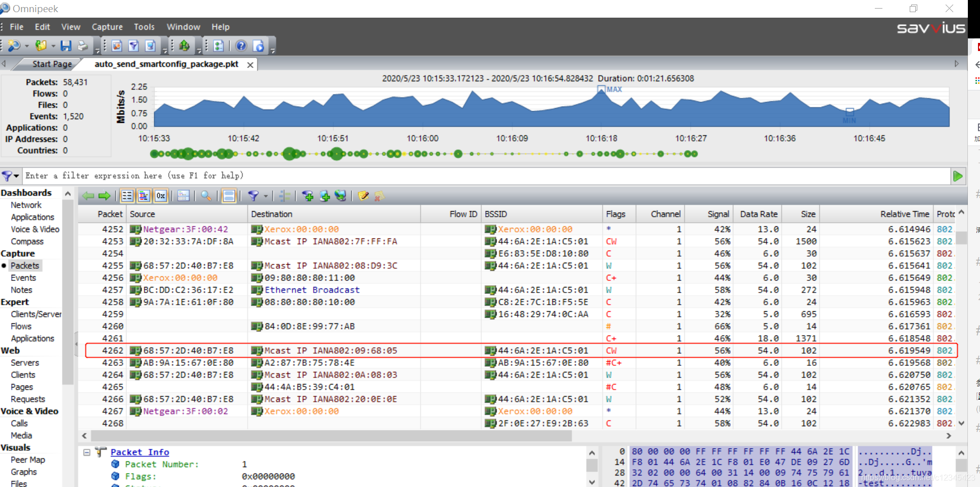
Task: Sort by the Destination column header
Action: tap(334, 214)
